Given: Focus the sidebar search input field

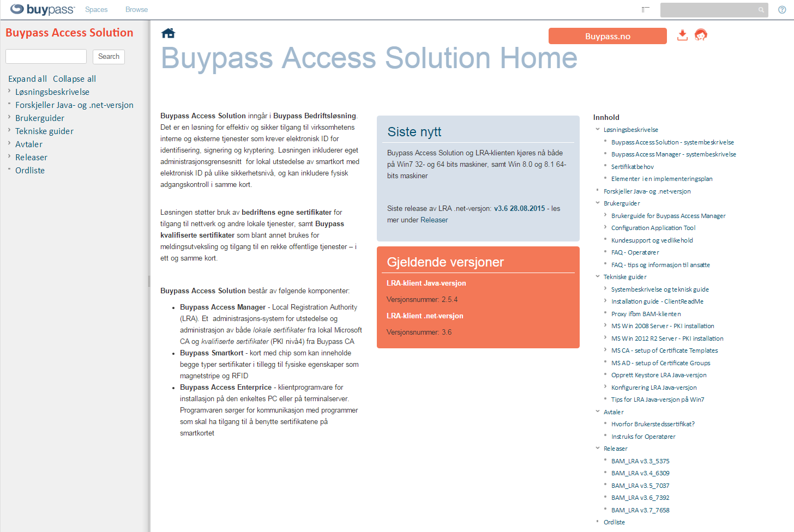Looking at the screenshot, I should [46, 57].
